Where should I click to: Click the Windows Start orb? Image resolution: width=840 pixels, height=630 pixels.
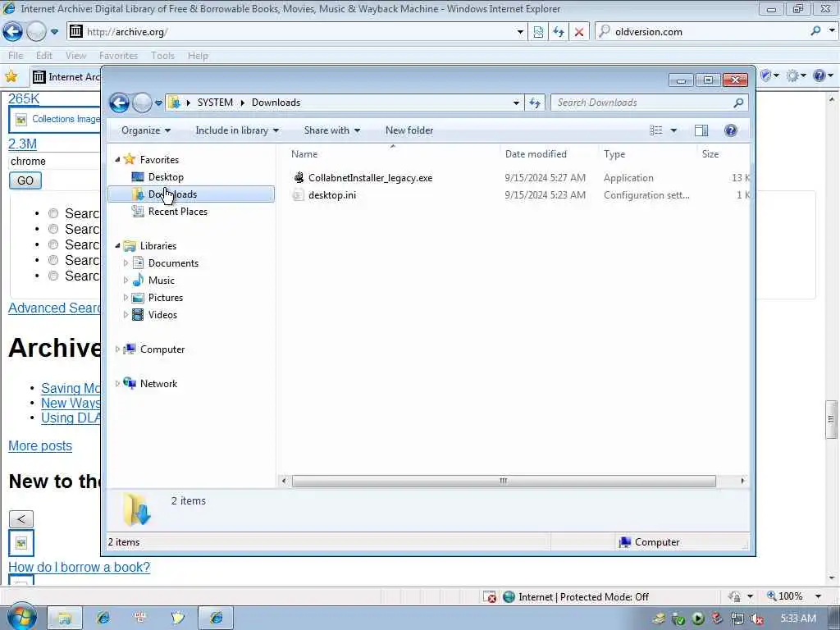coord(22,617)
